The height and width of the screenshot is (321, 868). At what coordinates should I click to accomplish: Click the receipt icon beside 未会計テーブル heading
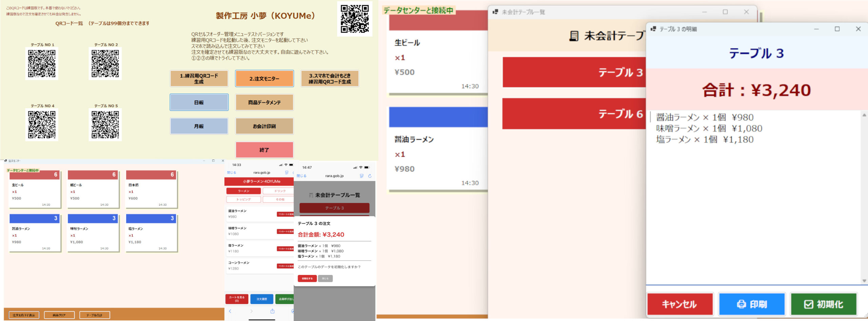tap(573, 36)
